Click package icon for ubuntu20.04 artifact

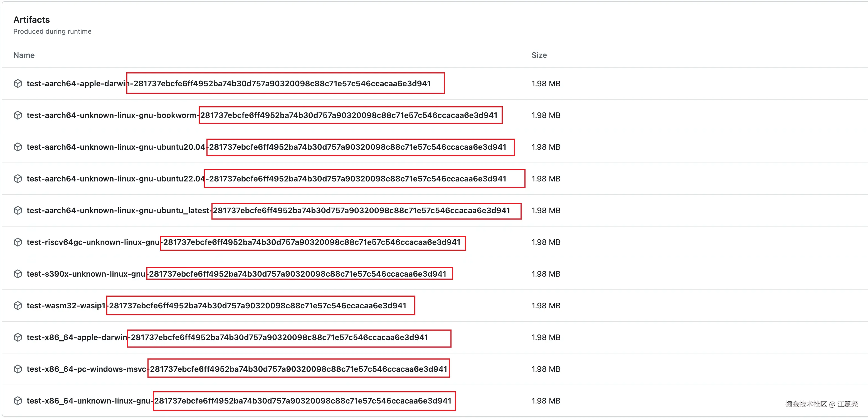coord(18,147)
